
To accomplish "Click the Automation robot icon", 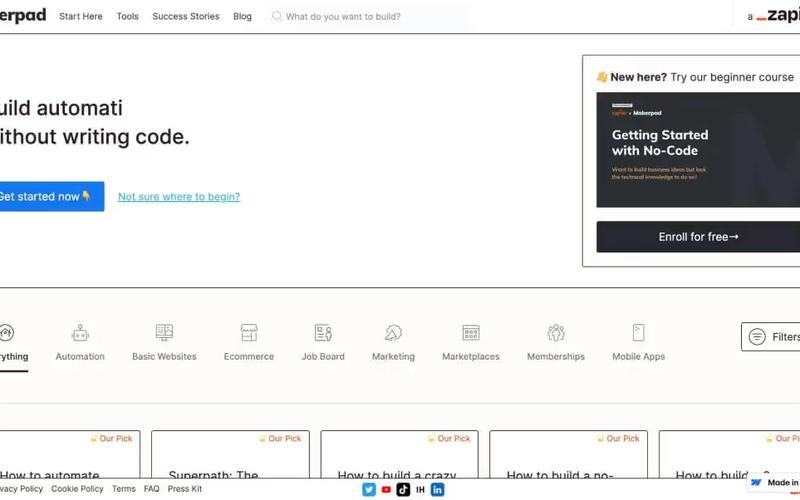I will click(x=80, y=333).
